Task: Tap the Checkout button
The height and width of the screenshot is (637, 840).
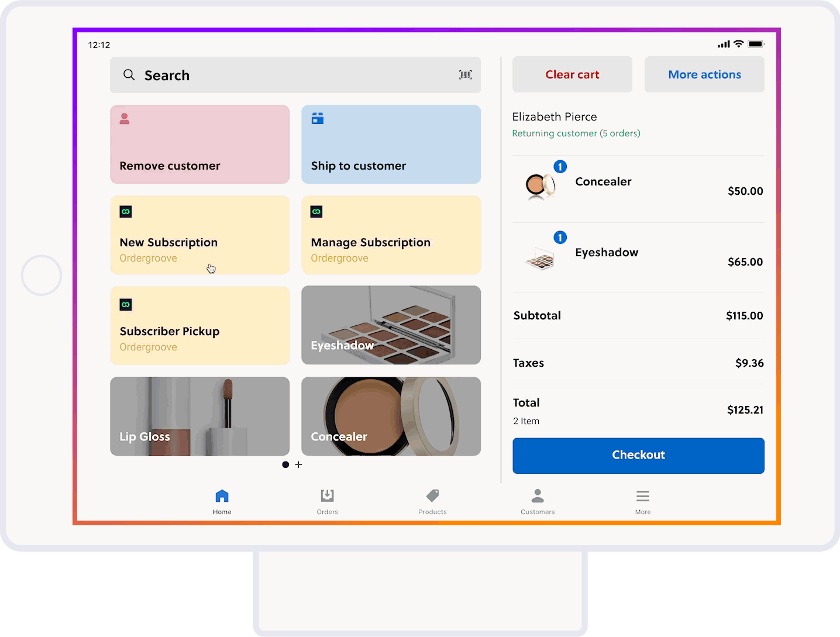Action: [x=638, y=455]
